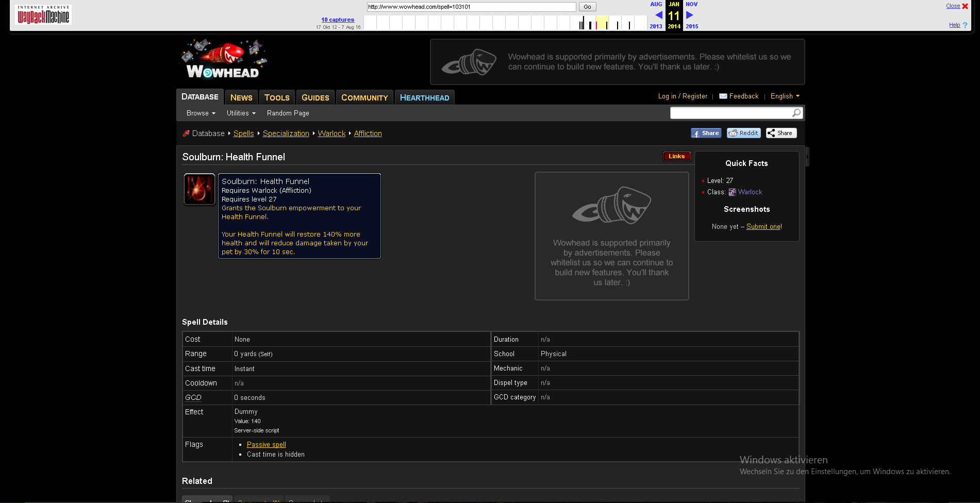Open the Community tab
The width and height of the screenshot is (980, 503).
pos(364,97)
